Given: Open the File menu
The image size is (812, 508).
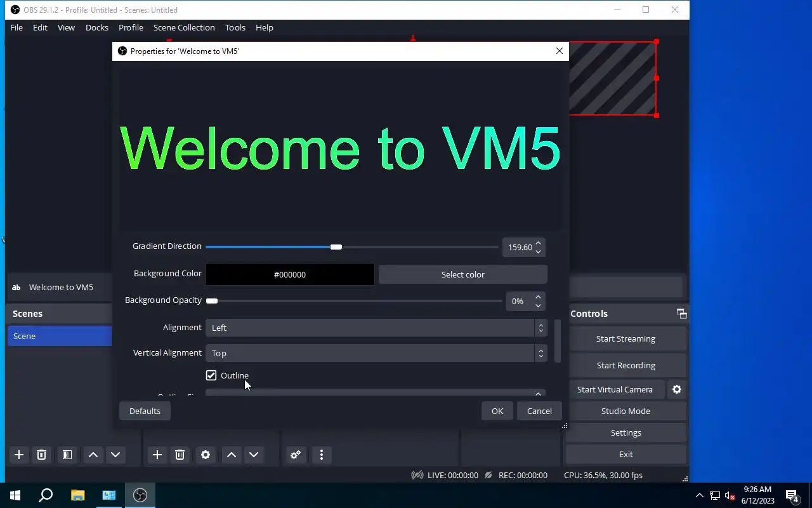Looking at the screenshot, I should 16,27.
